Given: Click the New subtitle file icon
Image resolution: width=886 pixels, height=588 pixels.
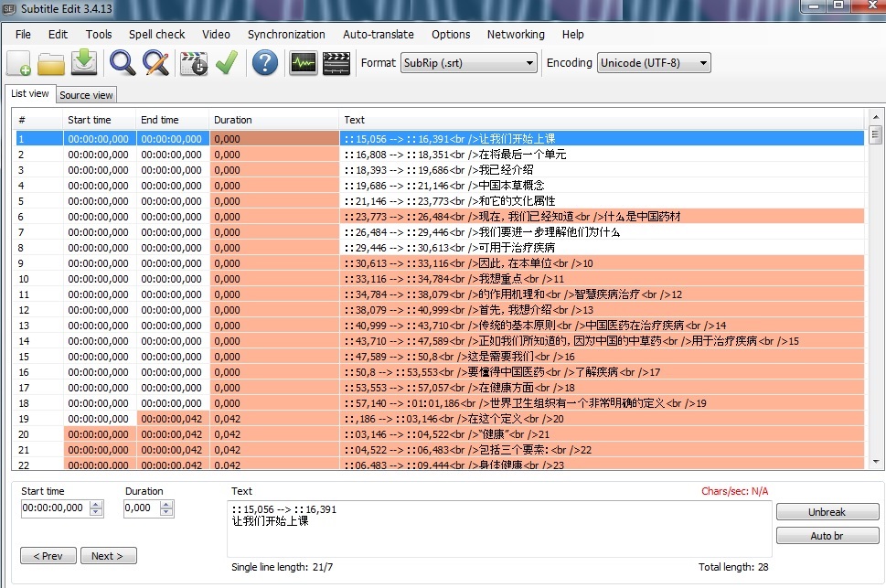Looking at the screenshot, I should (18, 63).
